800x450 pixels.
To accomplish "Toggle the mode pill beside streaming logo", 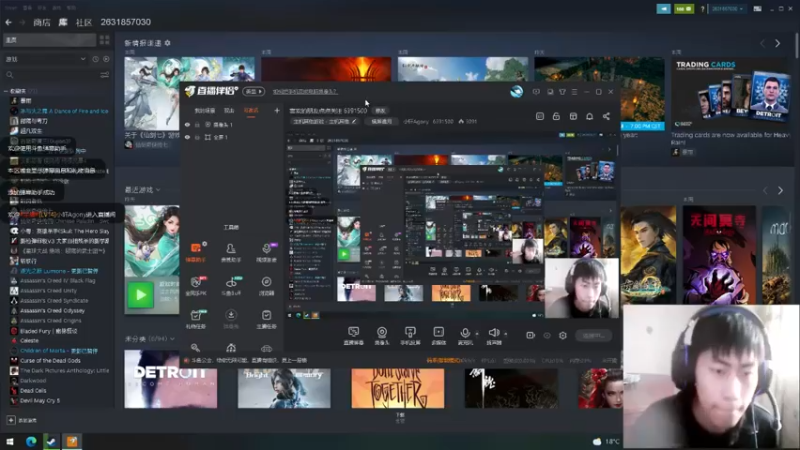I will point(254,91).
